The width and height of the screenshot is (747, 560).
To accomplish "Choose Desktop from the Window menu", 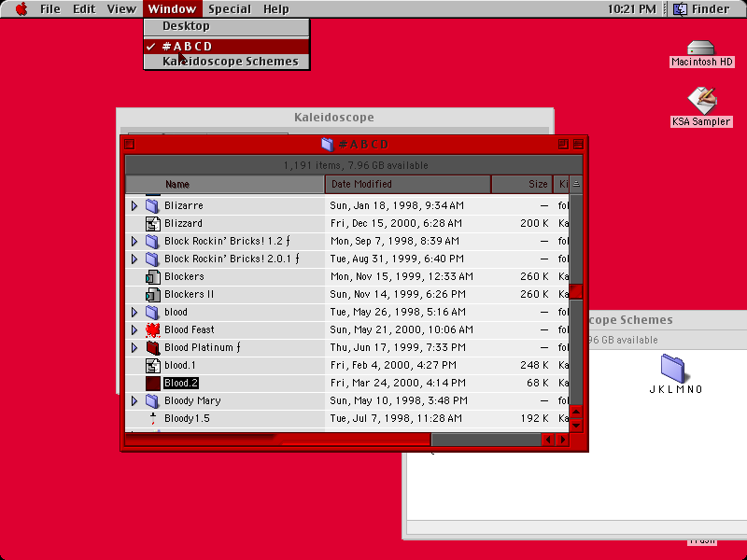I will click(227, 26).
